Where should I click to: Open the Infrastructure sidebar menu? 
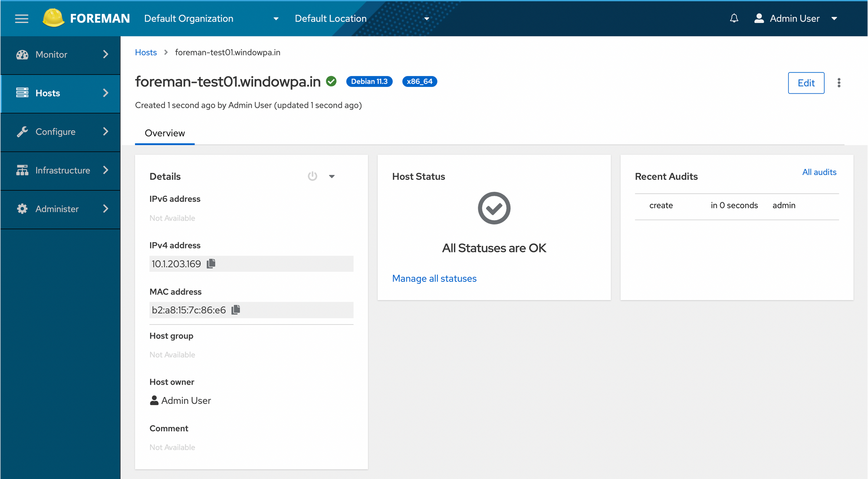pyautogui.click(x=61, y=170)
